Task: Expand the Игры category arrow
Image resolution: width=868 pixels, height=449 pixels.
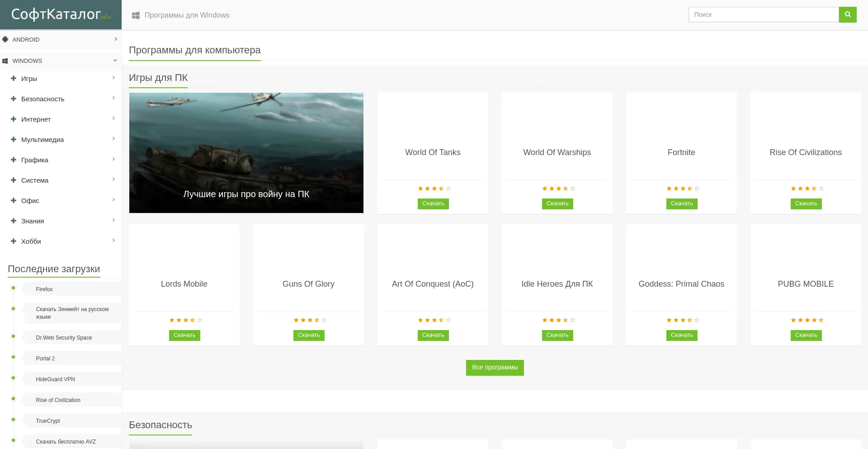Action: [x=113, y=78]
